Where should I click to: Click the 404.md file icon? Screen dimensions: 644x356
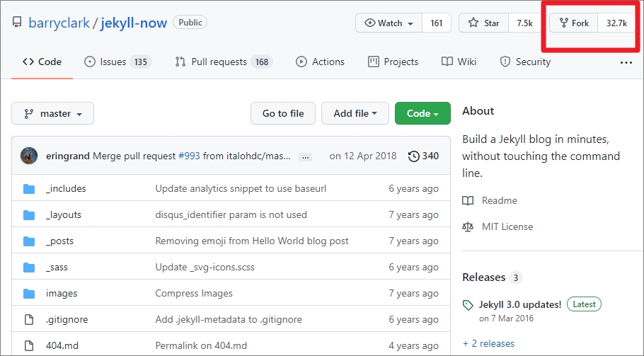(x=29, y=345)
